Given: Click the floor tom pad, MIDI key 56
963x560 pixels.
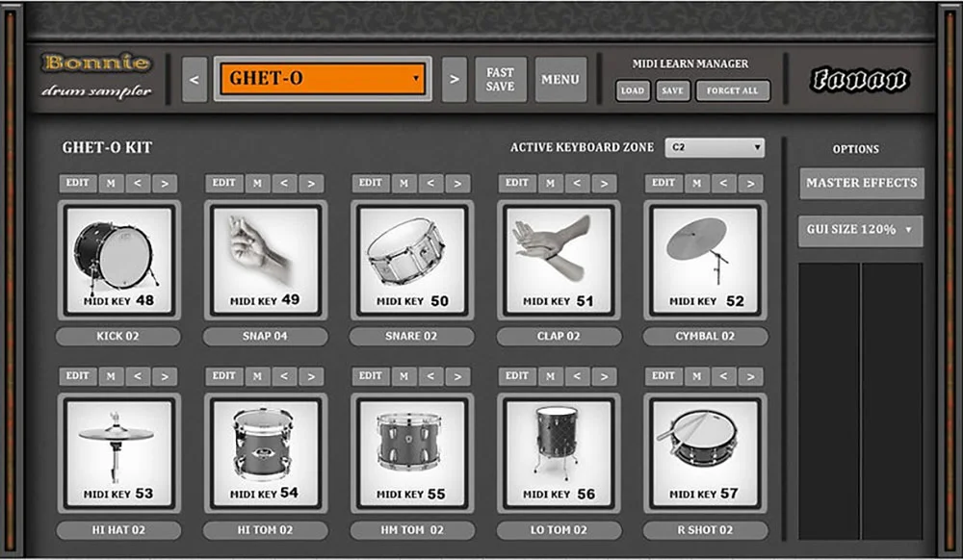Looking at the screenshot, I should (559, 452).
